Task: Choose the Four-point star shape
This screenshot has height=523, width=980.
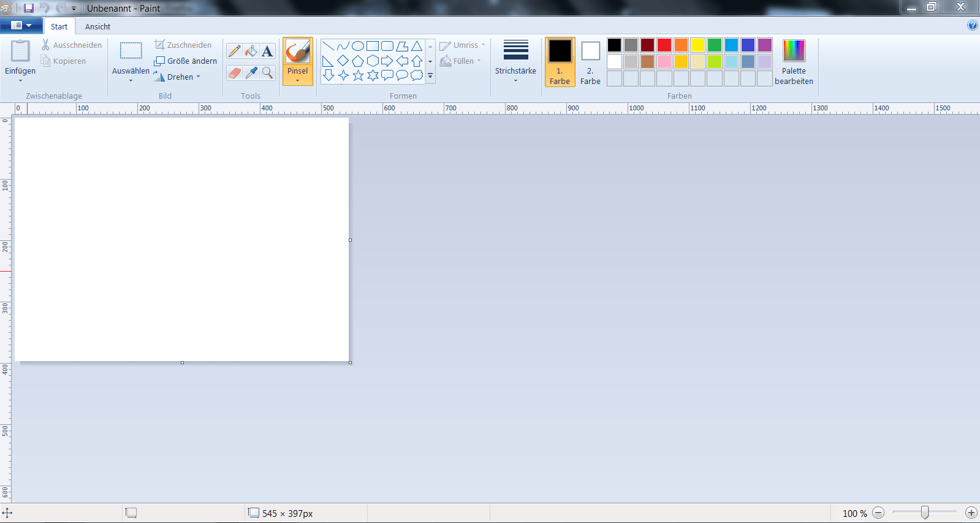Action: pos(343,75)
